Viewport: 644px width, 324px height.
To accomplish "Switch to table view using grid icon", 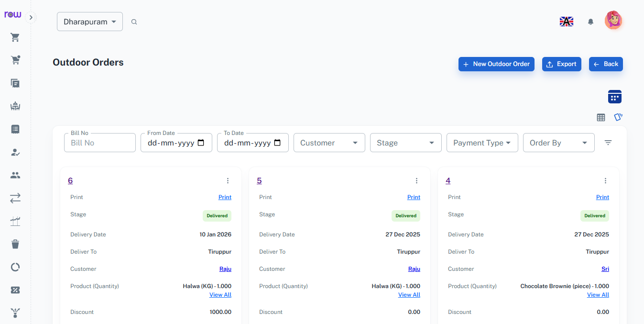I will click(601, 117).
